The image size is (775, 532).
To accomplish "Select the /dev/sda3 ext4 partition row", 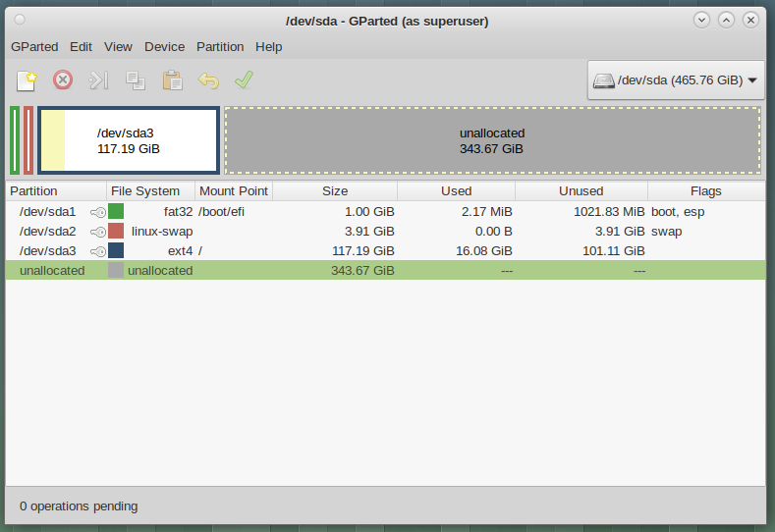I will pos(295,250).
